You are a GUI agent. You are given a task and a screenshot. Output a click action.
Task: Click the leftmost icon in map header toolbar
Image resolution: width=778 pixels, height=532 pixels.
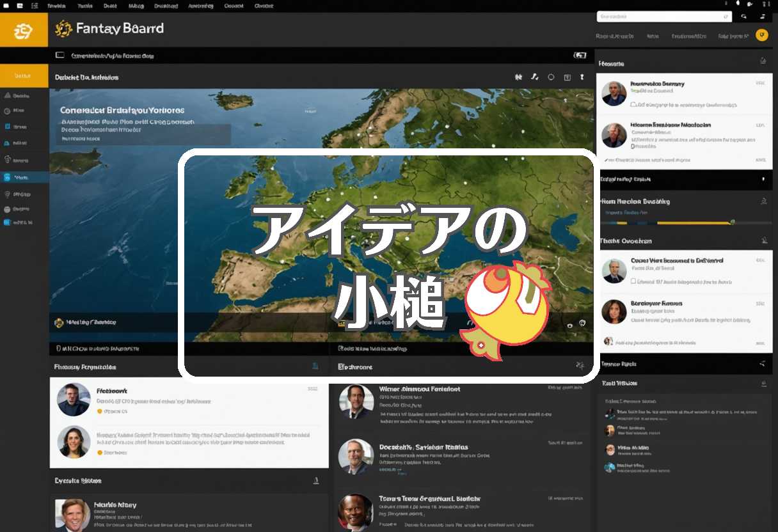(518, 77)
